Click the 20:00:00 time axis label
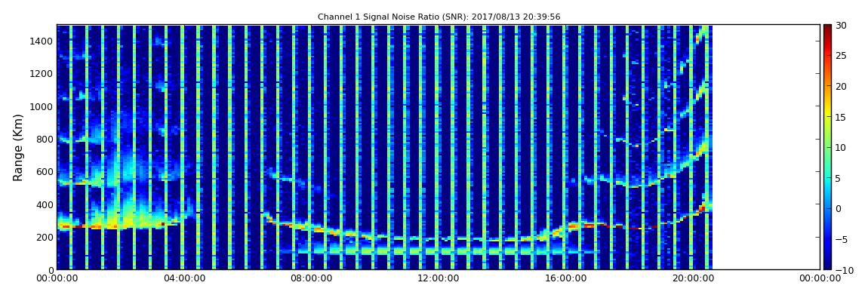868x307 pixels. point(693,279)
